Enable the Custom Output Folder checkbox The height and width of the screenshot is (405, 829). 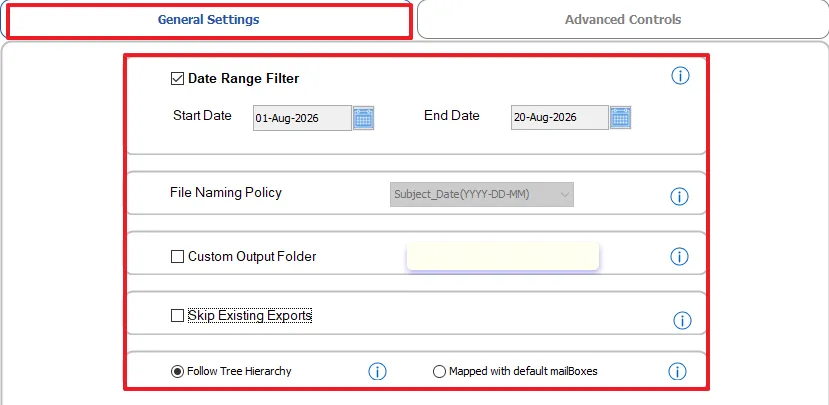point(177,257)
